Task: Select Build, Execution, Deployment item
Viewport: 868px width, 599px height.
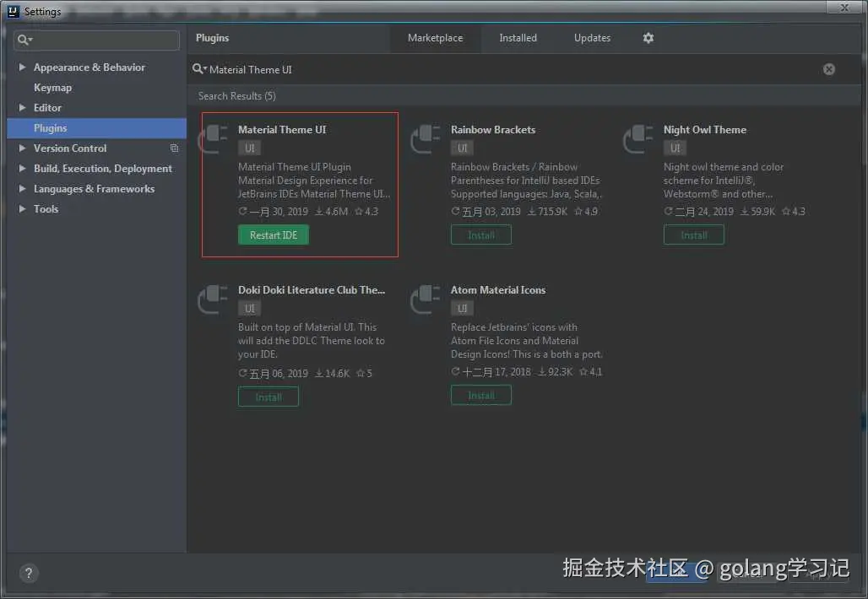Action: pyautogui.click(x=103, y=168)
